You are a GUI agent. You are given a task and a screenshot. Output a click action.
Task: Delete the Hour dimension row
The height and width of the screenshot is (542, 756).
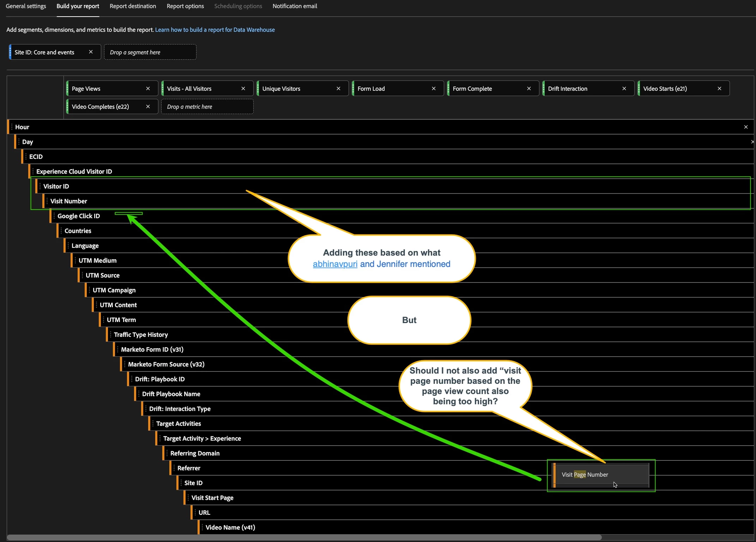pyautogui.click(x=746, y=127)
